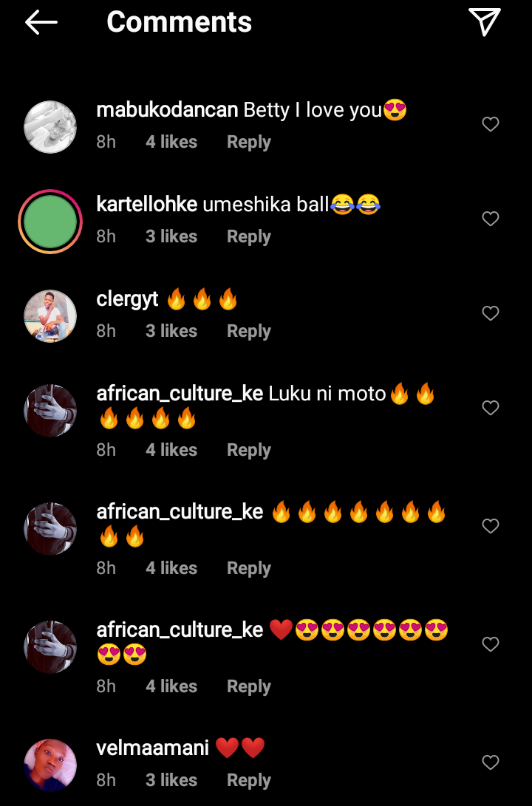The image size is (532, 806).
Task: Open the velmaamani username link
Action: tap(153, 748)
